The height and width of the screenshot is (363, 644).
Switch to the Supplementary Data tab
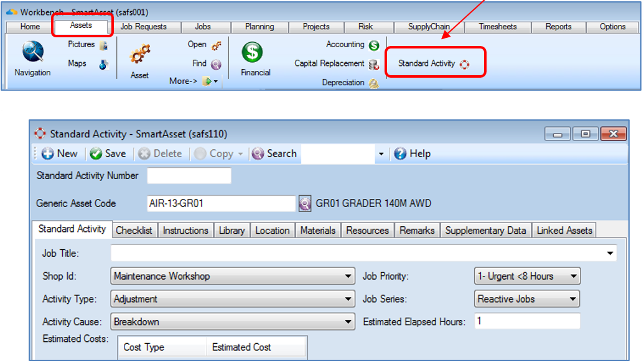tap(486, 231)
